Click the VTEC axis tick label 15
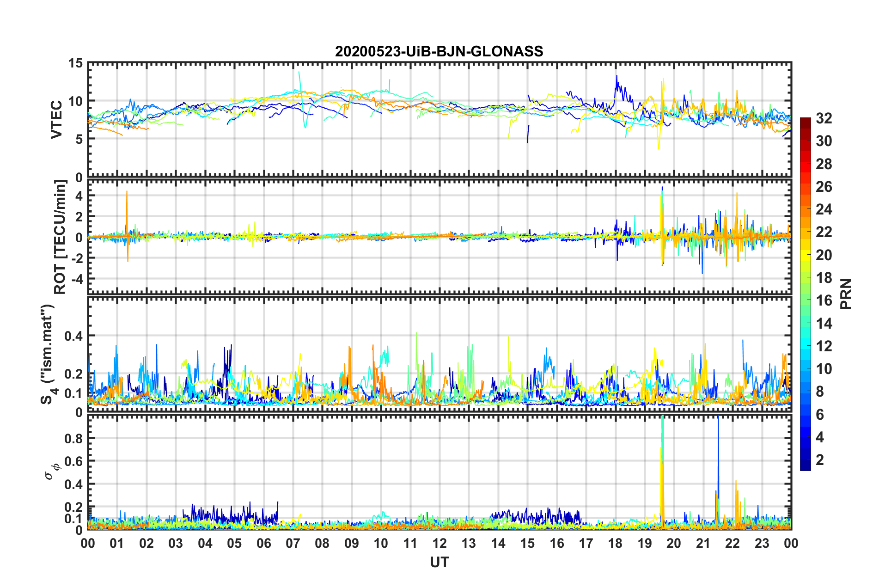The image size is (879, 588). coord(76,63)
